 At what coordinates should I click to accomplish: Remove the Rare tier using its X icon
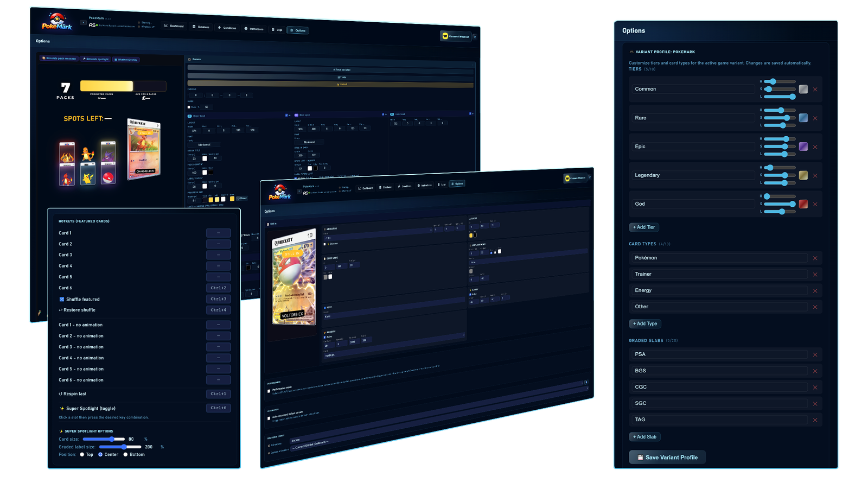[815, 118]
